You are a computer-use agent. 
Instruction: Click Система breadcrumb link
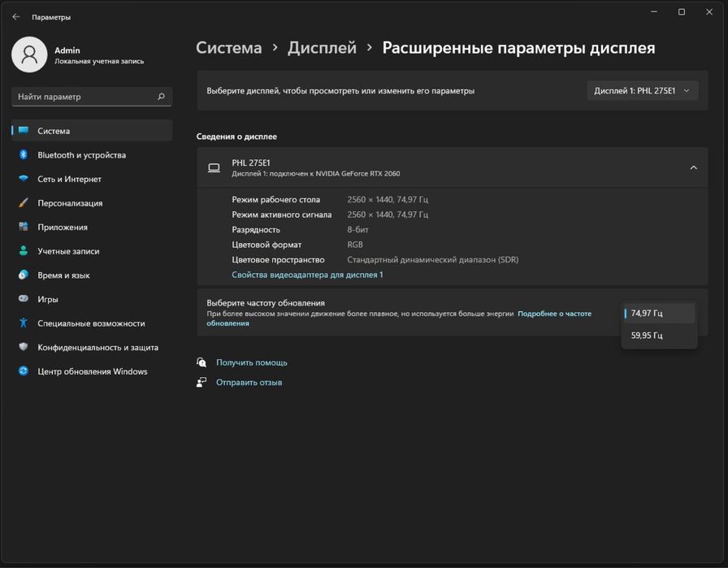229,47
